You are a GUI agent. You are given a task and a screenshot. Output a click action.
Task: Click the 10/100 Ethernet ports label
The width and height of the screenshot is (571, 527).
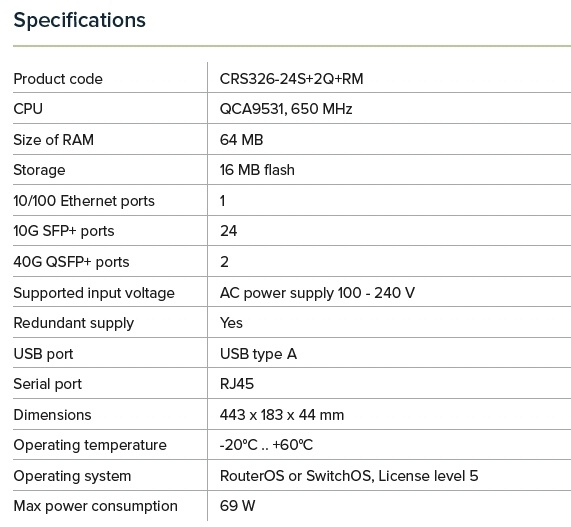click(84, 201)
